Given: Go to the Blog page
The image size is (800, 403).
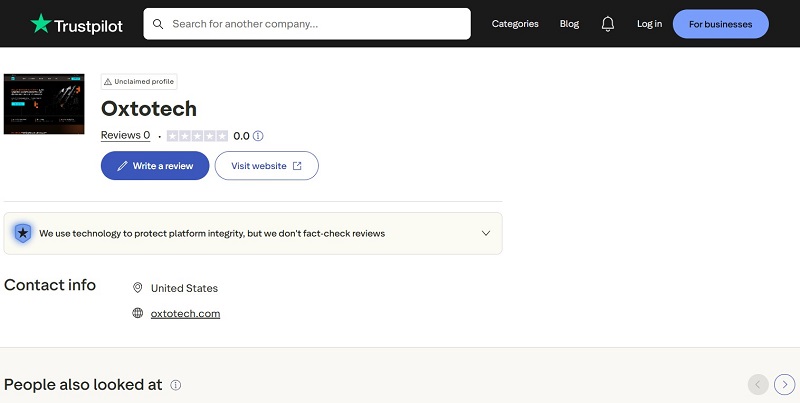Looking at the screenshot, I should pyautogui.click(x=569, y=24).
